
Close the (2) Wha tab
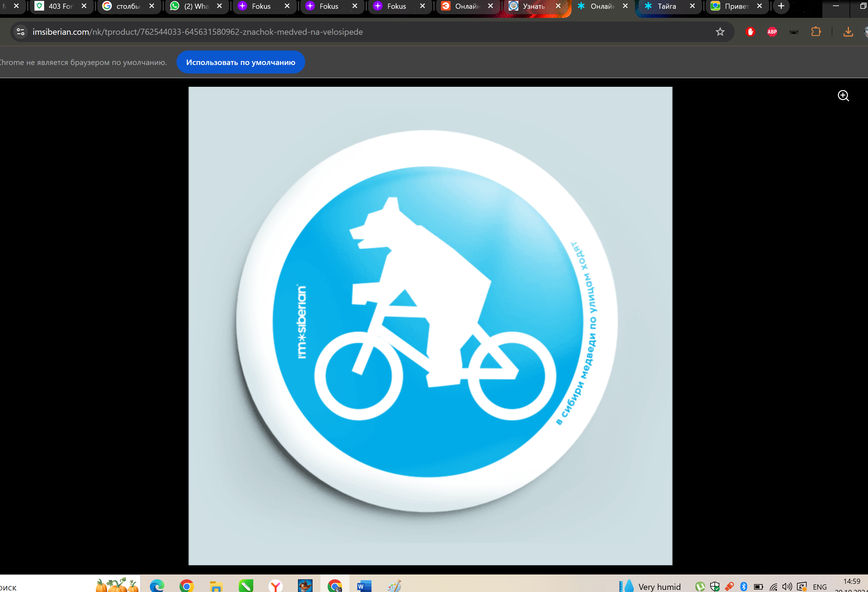pyautogui.click(x=219, y=6)
